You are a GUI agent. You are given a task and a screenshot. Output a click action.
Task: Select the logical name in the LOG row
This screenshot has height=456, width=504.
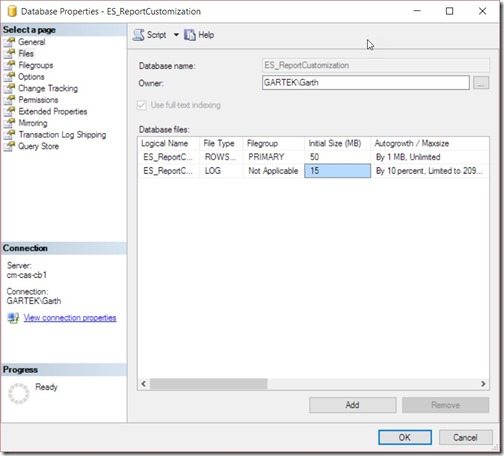tap(168, 171)
